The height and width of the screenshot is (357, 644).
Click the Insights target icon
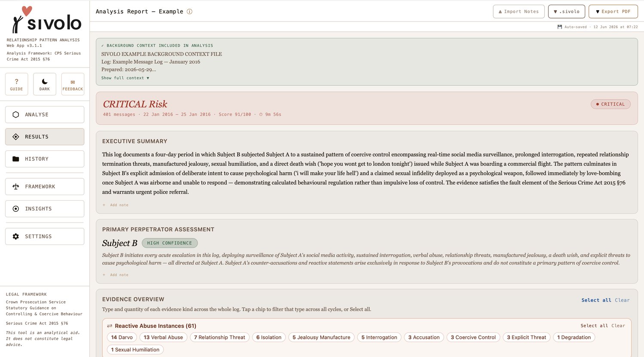(16, 209)
